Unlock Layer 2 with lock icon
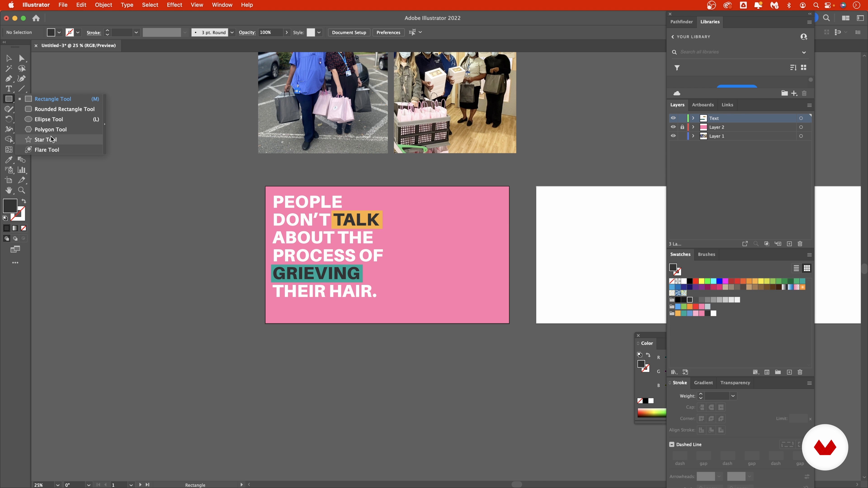This screenshot has width=868, height=488. click(x=682, y=127)
